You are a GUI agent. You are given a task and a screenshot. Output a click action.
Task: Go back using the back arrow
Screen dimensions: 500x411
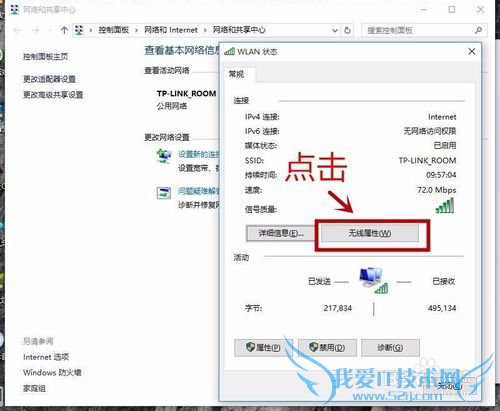(17, 30)
